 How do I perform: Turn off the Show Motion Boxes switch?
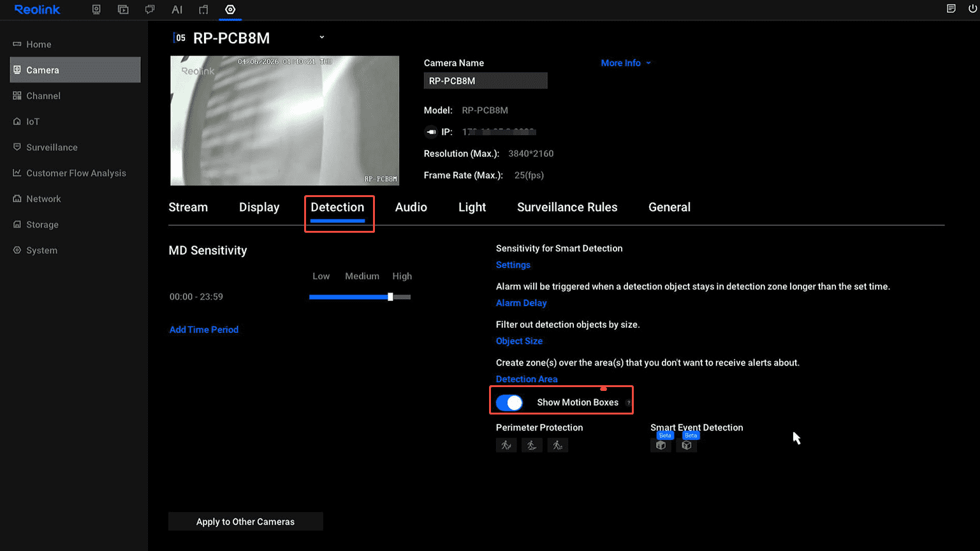click(509, 402)
